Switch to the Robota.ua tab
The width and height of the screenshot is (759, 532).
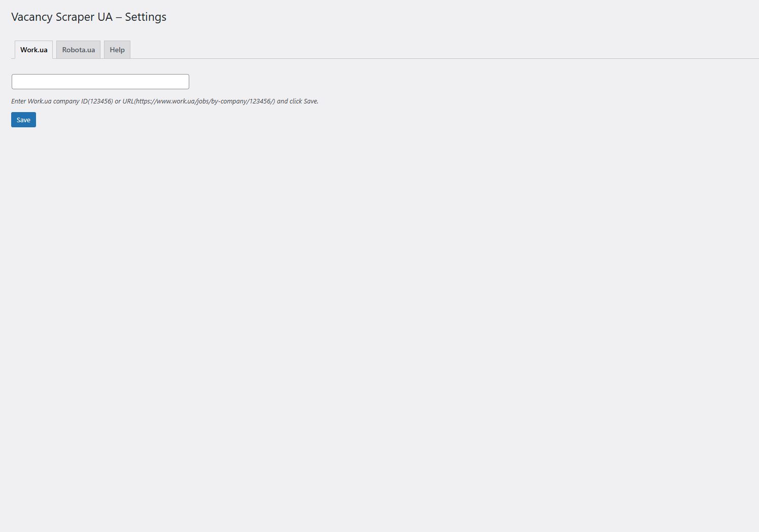78,50
